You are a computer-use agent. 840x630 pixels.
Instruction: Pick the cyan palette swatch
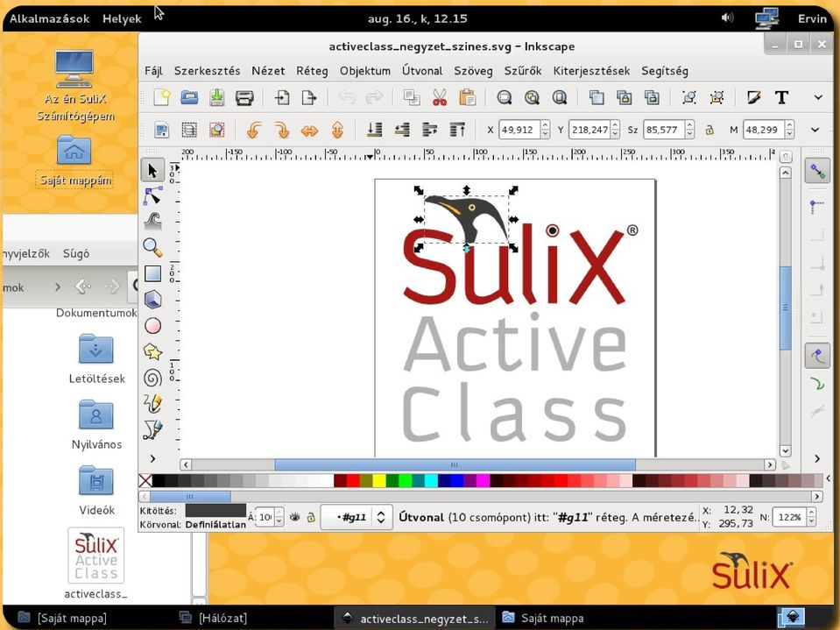pyautogui.click(x=431, y=480)
